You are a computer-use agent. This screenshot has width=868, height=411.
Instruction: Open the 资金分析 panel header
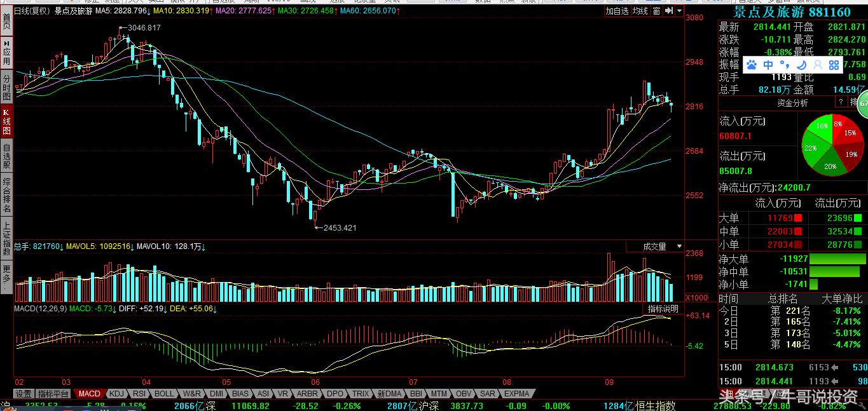click(792, 102)
